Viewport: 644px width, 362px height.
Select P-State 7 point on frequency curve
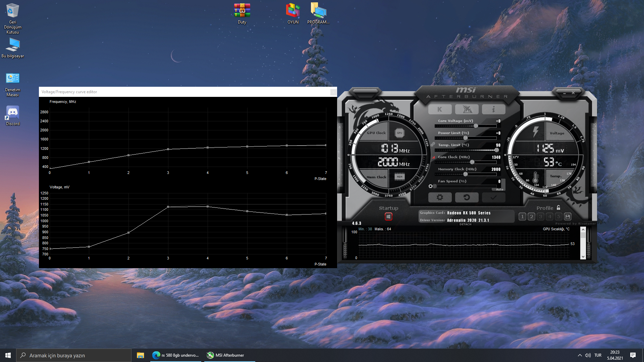[x=326, y=145]
